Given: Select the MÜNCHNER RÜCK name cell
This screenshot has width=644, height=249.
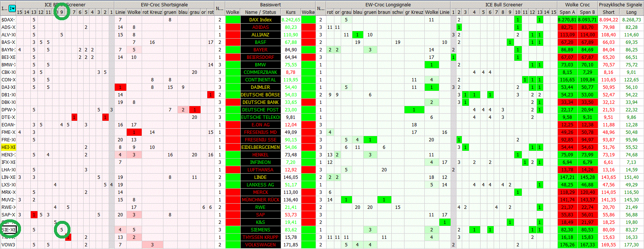Looking at the screenshot, I should point(261,199).
